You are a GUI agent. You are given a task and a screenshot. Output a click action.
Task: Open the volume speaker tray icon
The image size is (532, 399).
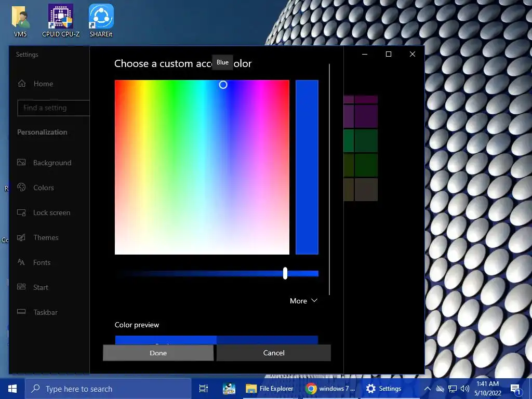[x=465, y=389]
